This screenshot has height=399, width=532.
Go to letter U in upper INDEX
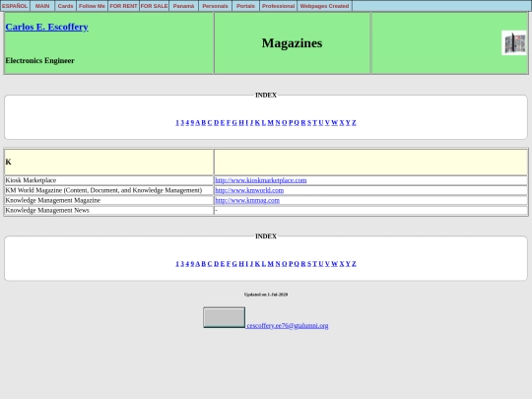pyautogui.click(x=321, y=122)
